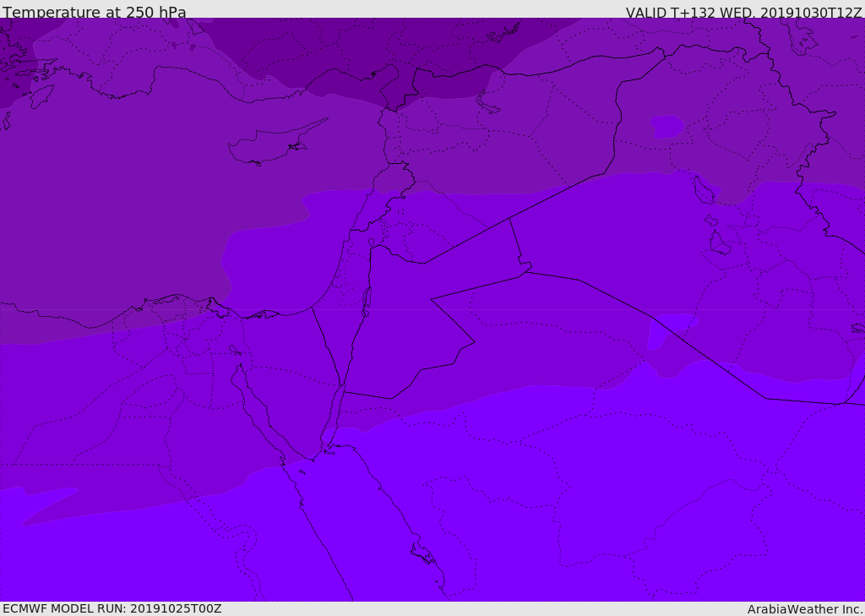This screenshot has height=616, width=865.
Task: Click the 'Temperature at 250 hPa' title text
Action: [95, 12]
